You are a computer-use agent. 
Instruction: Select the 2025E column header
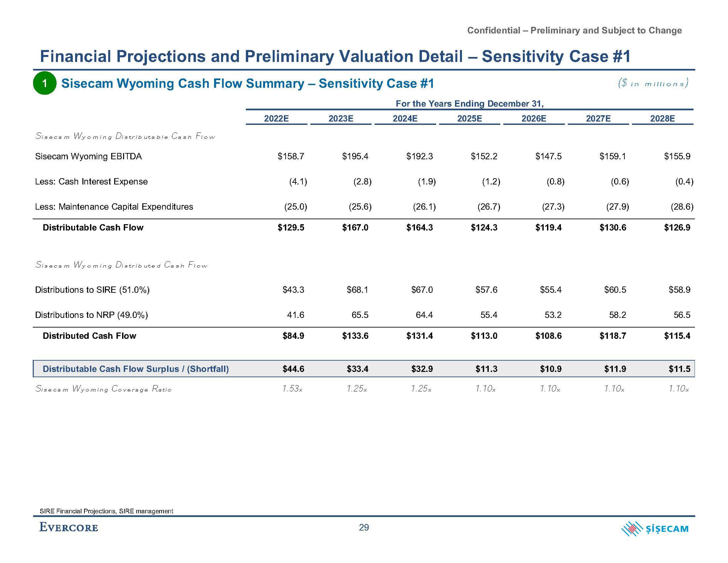tap(469, 118)
